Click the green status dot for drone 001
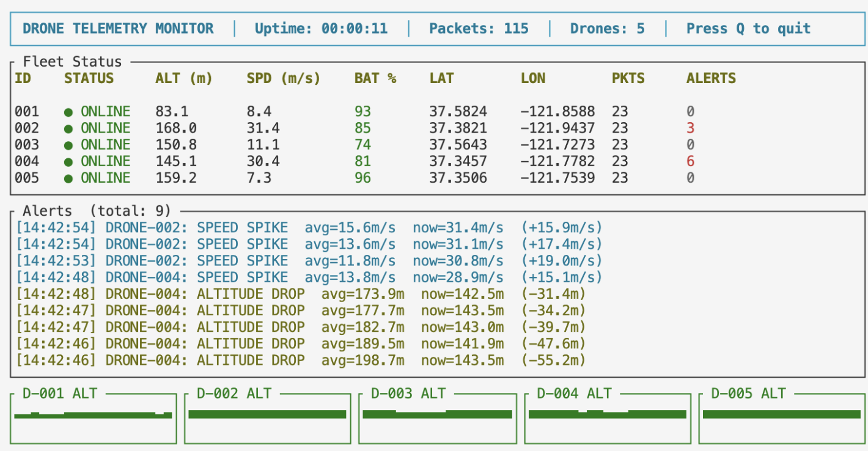Viewport: 868px width, 451px height. (x=68, y=112)
